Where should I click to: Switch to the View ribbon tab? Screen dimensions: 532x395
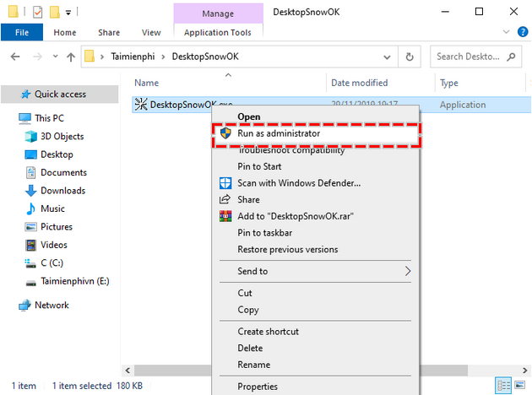tap(151, 33)
